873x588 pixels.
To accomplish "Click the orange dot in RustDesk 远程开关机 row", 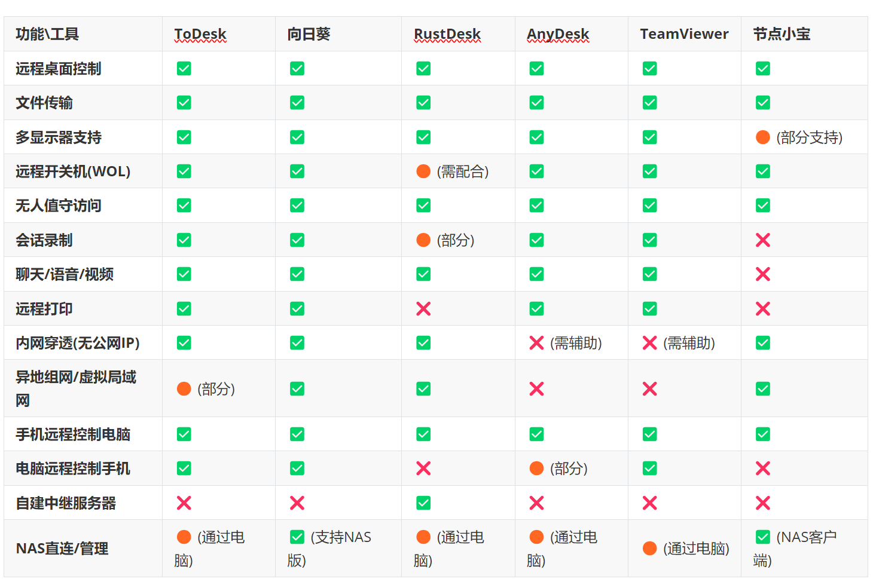I will tap(423, 171).
